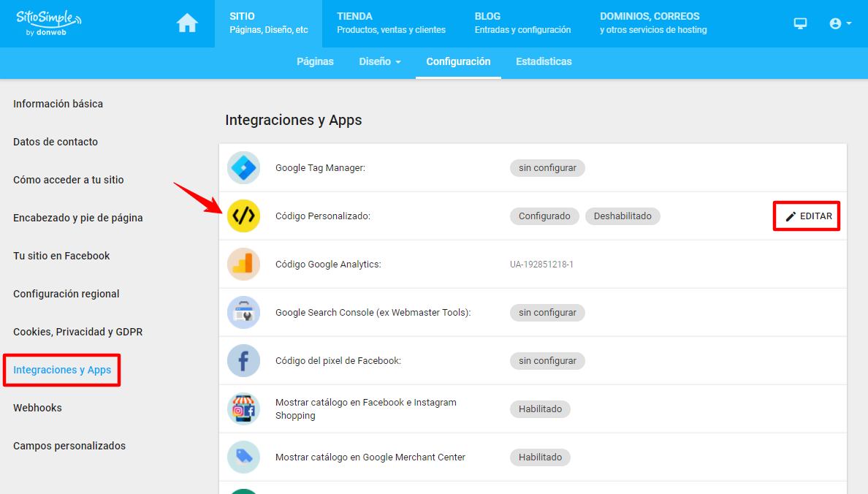This screenshot has height=494, width=868.
Task: Click Search Console 'sin configurar' badge
Action: tap(547, 312)
